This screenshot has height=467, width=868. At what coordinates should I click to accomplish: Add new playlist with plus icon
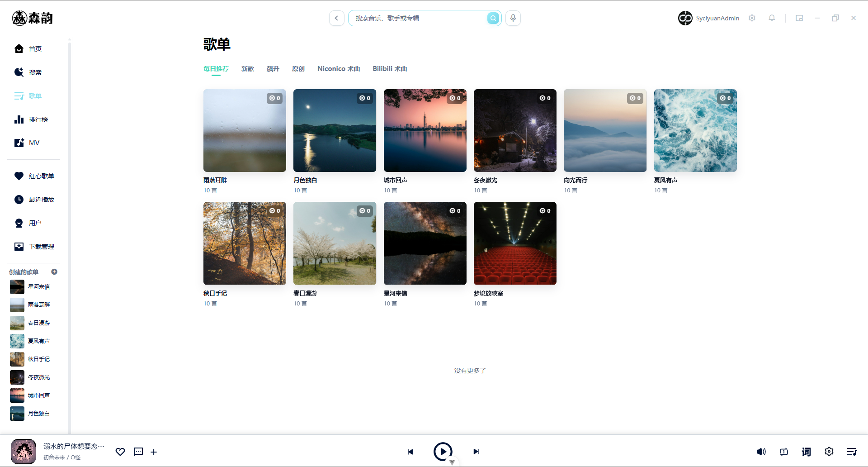pyautogui.click(x=54, y=272)
